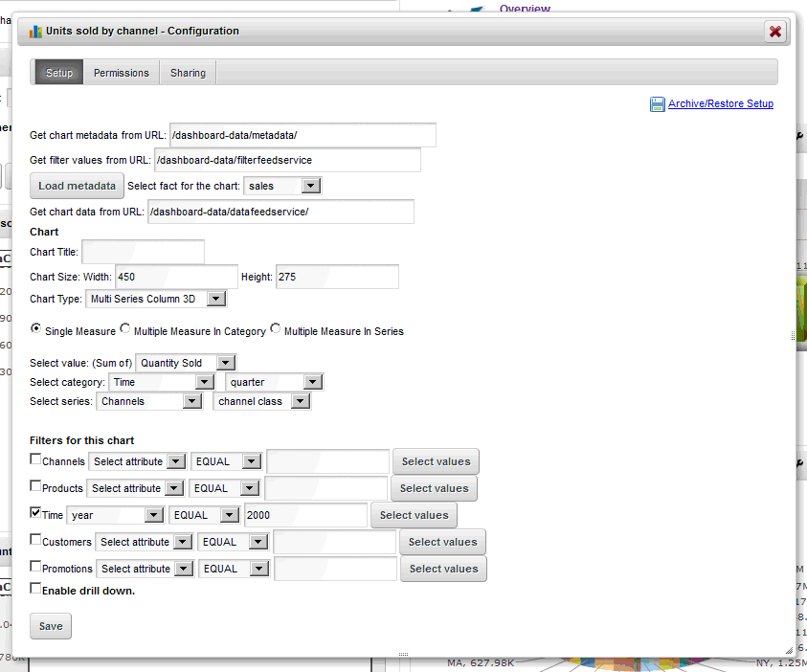Screen dimensions: 807x672
Task: Click the Archive/Restore floppy disk icon
Action: pos(658,104)
